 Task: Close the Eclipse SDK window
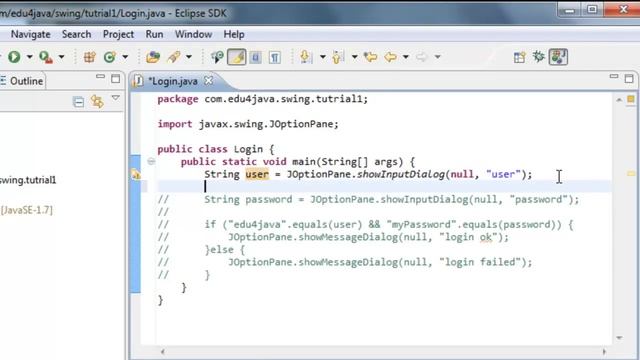point(623,9)
